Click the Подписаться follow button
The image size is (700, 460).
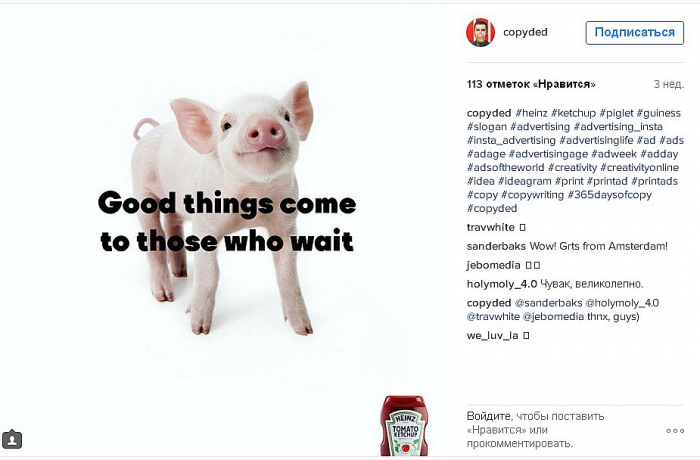(634, 33)
